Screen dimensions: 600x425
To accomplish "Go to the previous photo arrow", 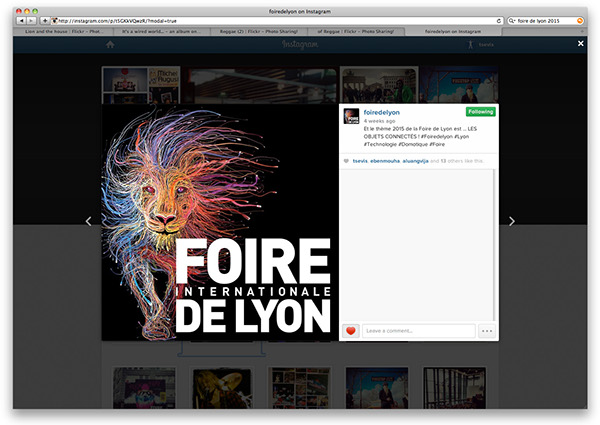I will (x=88, y=221).
